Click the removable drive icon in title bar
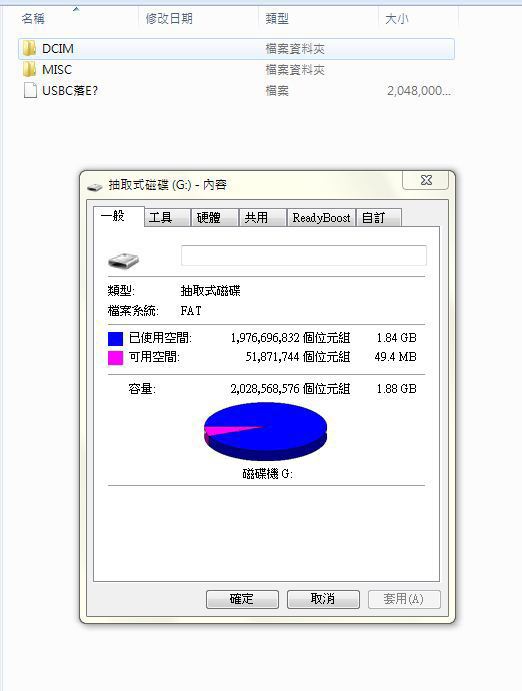Screen dimensions: 522x691 point(95,187)
